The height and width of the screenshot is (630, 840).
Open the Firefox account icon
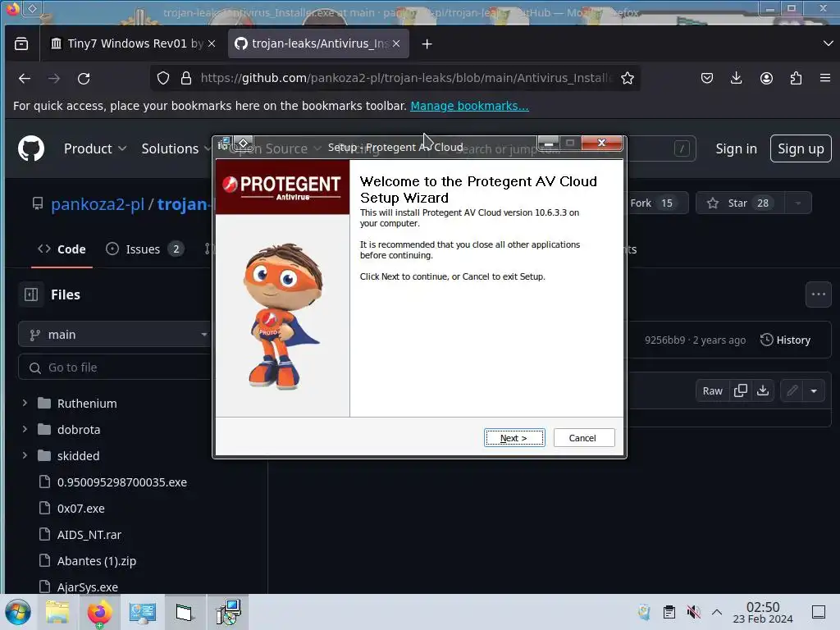point(767,78)
